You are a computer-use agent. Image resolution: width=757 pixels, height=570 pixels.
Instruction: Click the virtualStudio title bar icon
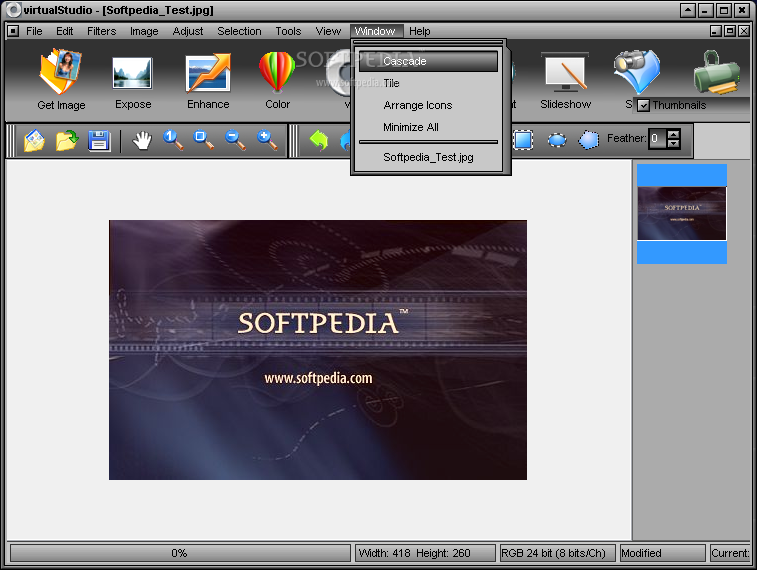click(x=14, y=10)
